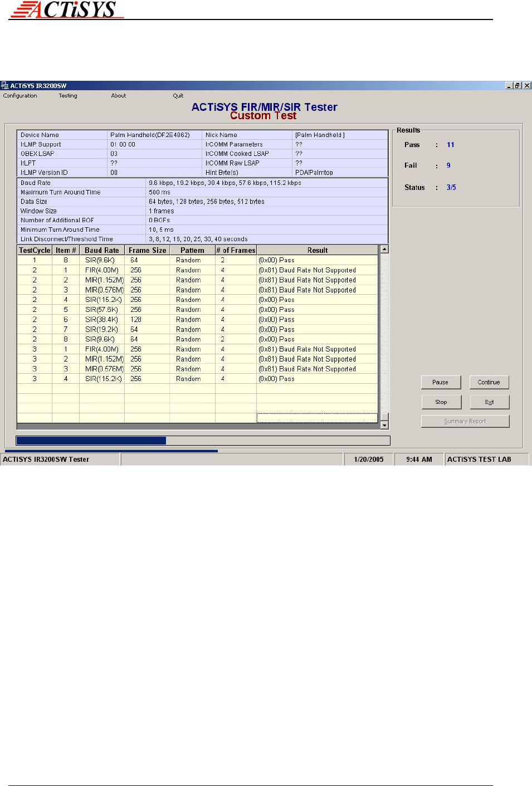The image size is (532, 786).
Task: Click the 9:44 AM time in status bar
Action: point(419,460)
